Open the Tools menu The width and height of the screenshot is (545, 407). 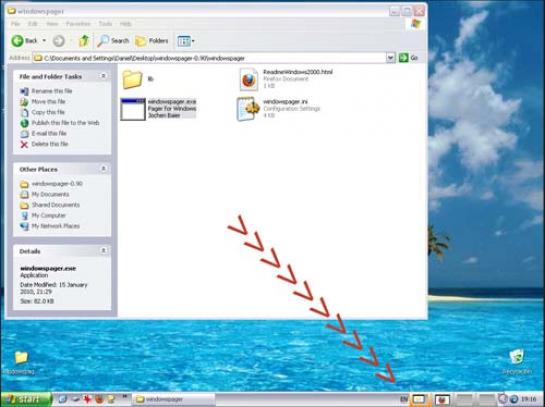pos(105,24)
